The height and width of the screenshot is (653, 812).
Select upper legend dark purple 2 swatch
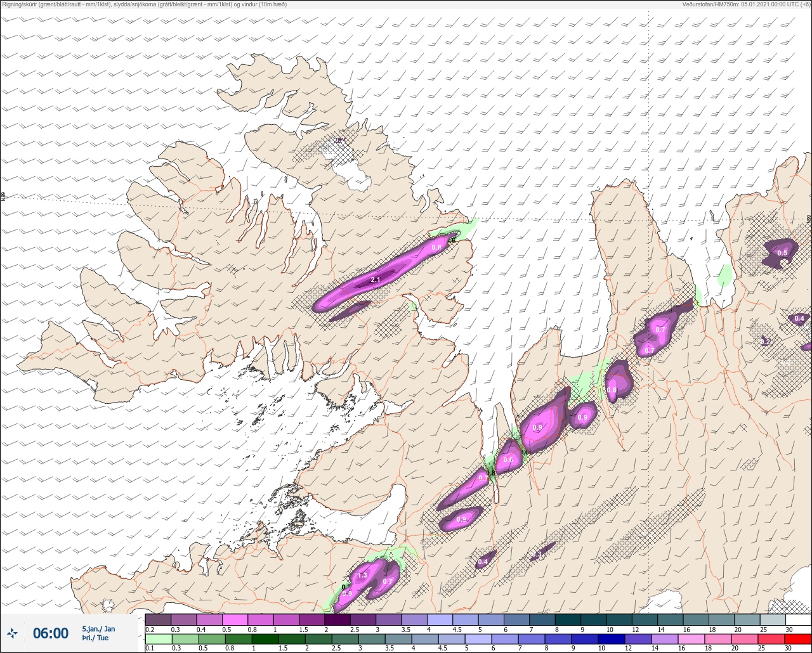tap(337, 619)
